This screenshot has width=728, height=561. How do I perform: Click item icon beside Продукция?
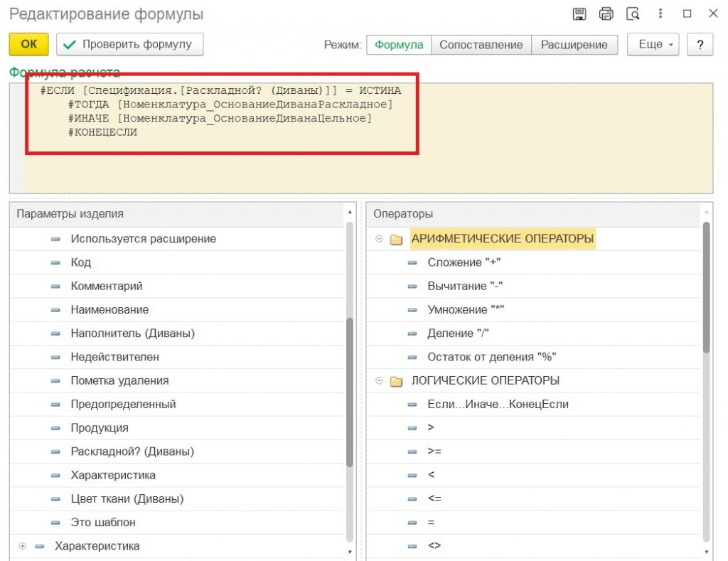point(55,428)
